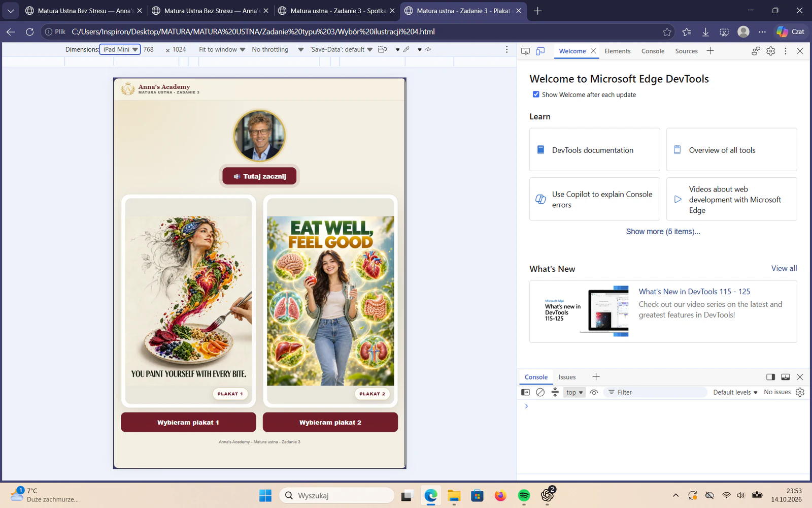Image resolution: width=812 pixels, height=508 pixels.
Task: Open the top JavaScript context dropdown
Action: coord(574,392)
